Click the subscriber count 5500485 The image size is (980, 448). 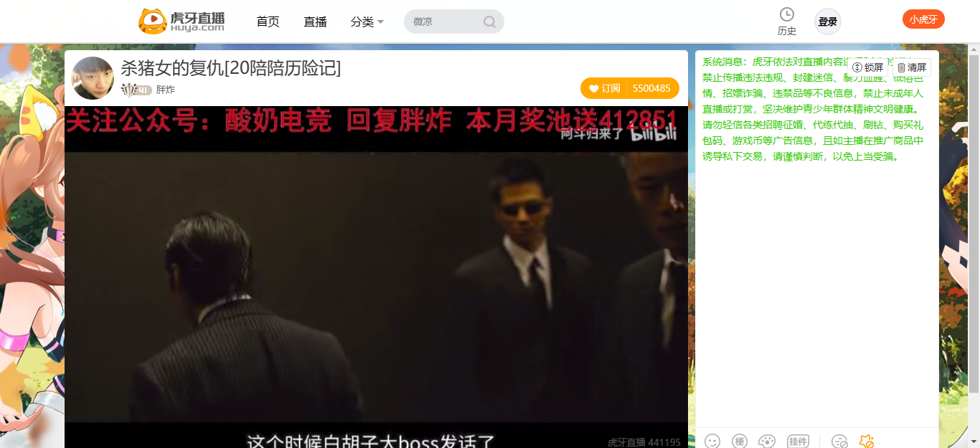pyautogui.click(x=652, y=88)
